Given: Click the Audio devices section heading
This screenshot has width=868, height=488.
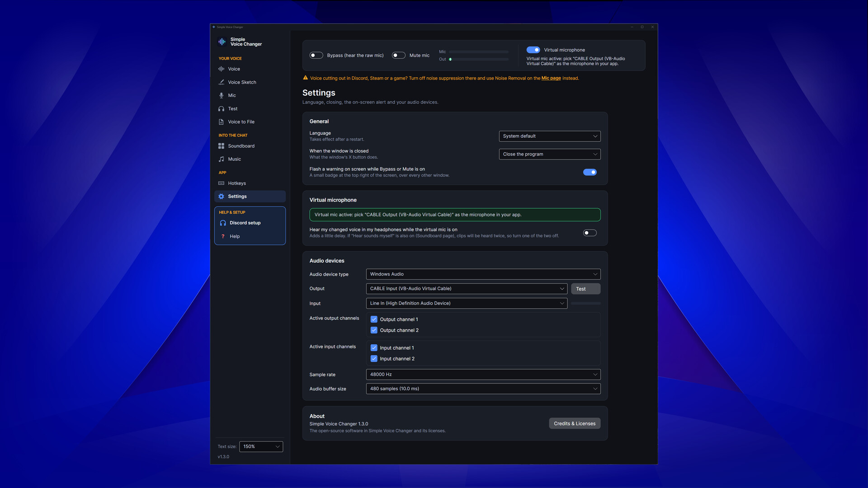Looking at the screenshot, I should point(327,261).
